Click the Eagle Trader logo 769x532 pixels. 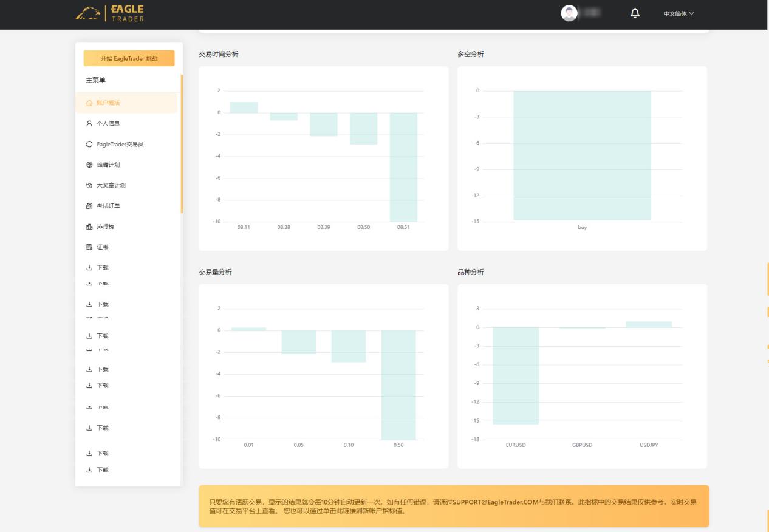pyautogui.click(x=110, y=13)
